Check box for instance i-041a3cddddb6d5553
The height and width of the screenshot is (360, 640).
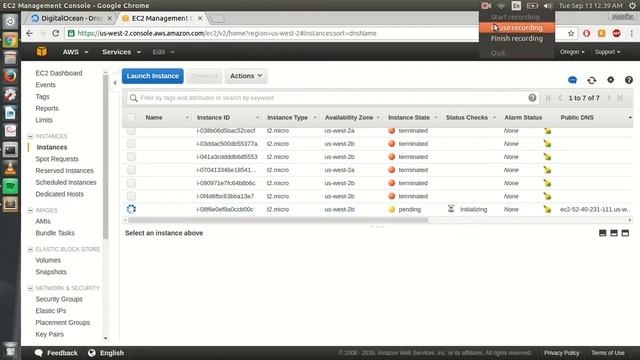tap(131, 157)
